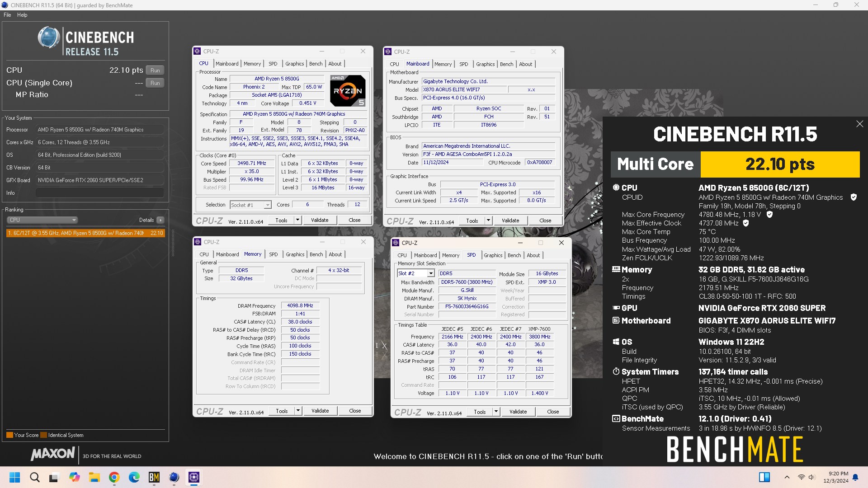
Task: Open Microsoft Edge from the taskbar
Action: pyautogui.click(x=134, y=477)
